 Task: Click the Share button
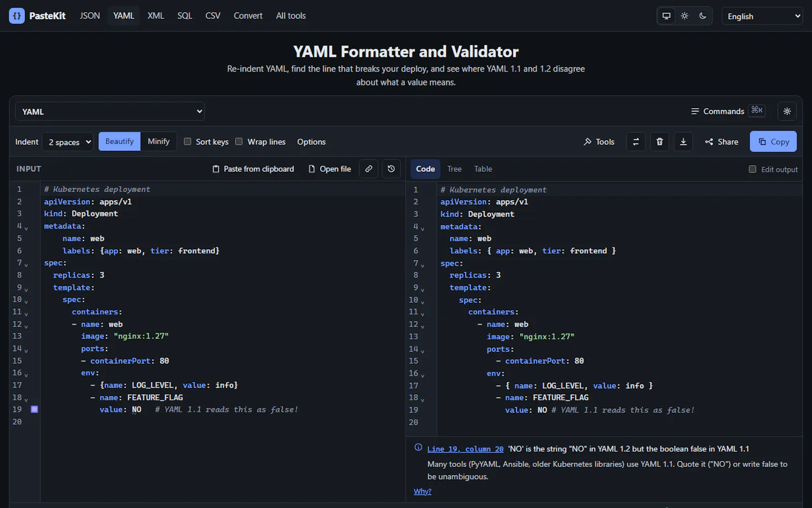pyautogui.click(x=722, y=142)
